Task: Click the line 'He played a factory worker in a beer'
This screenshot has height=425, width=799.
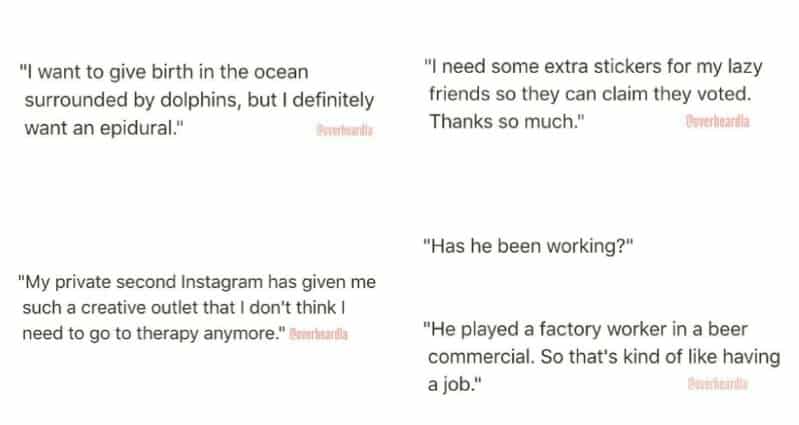Action: point(586,329)
